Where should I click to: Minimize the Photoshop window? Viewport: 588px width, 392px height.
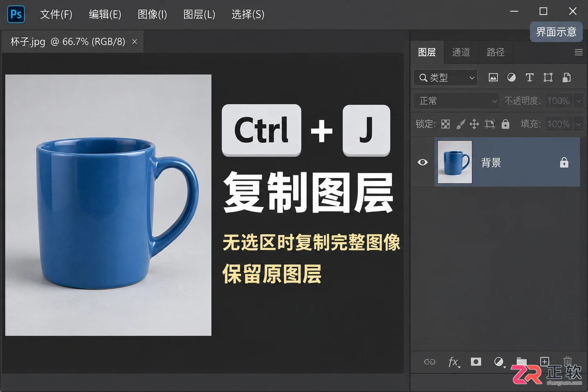pyautogui.click(x=514, y=11)
